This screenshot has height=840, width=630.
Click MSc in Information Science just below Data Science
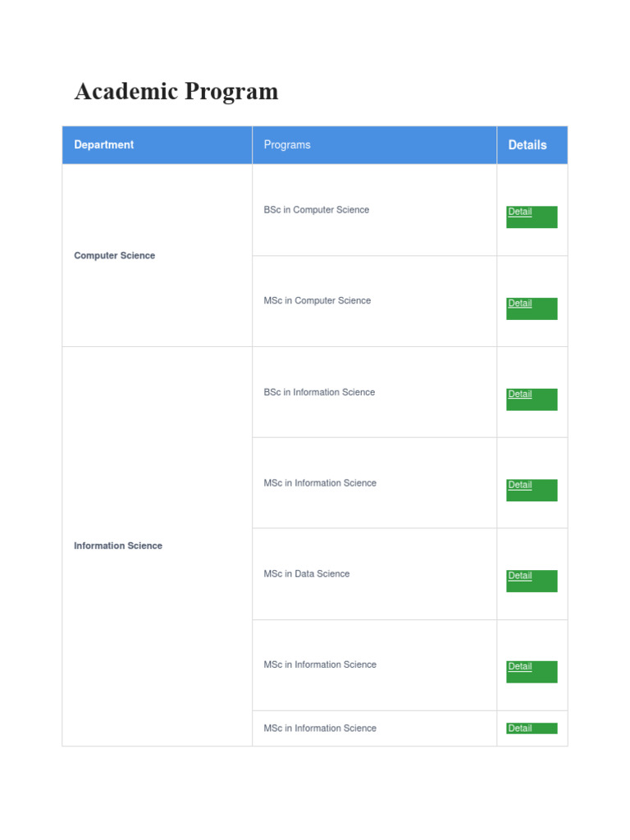pos(320,665)
